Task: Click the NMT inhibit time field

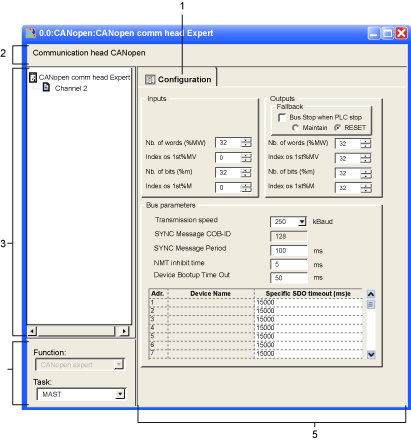Action: click(289, 264)
